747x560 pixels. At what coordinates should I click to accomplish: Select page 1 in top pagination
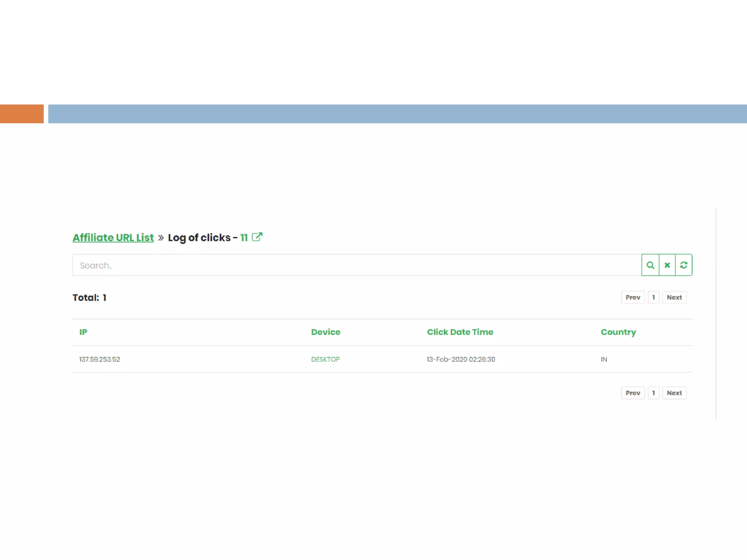653,297
